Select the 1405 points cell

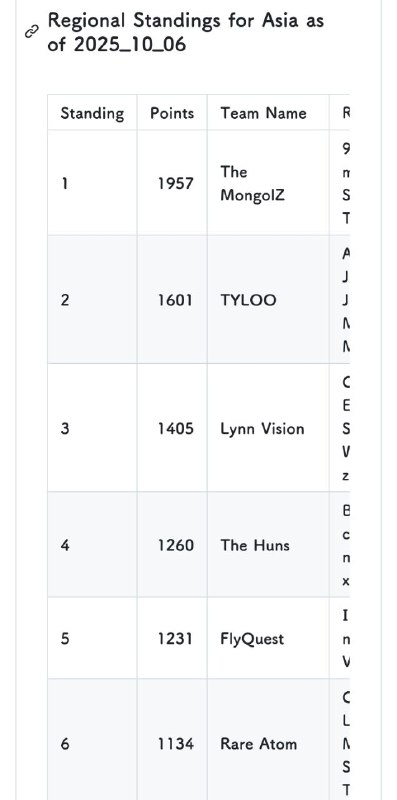172,428
